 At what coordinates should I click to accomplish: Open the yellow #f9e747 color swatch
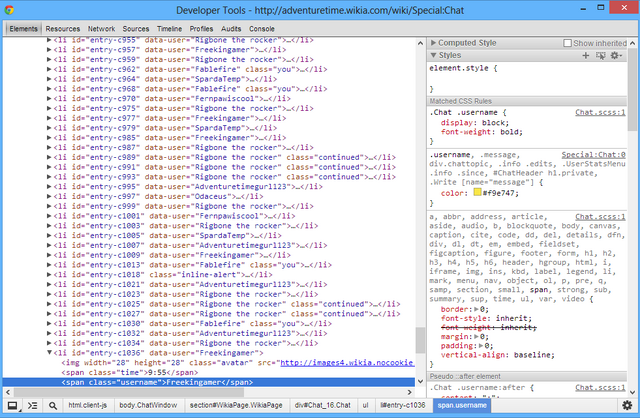coord(477,192)
